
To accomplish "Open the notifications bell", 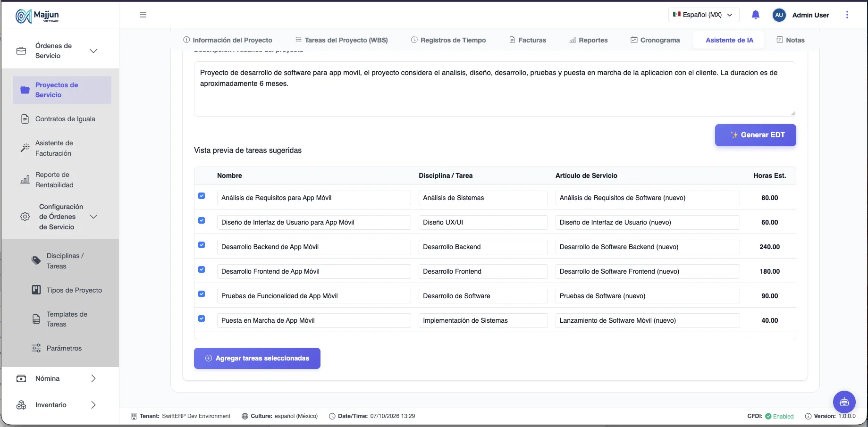I will pyautogui.click(x=756, y=15).
